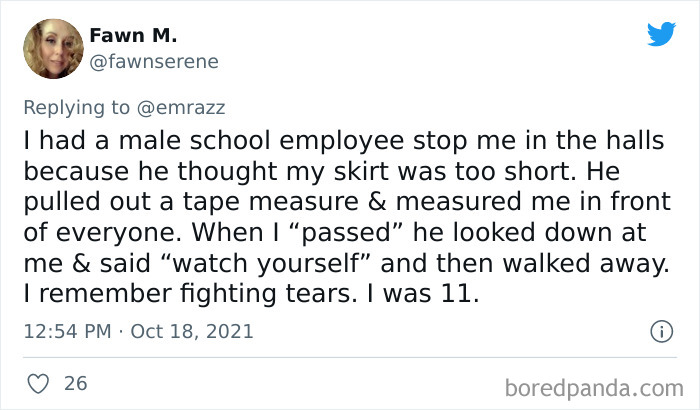This screenshot has width=700, height=410.
Task: Open the @fawnserene handle
Action: click(x=154, y=62)
